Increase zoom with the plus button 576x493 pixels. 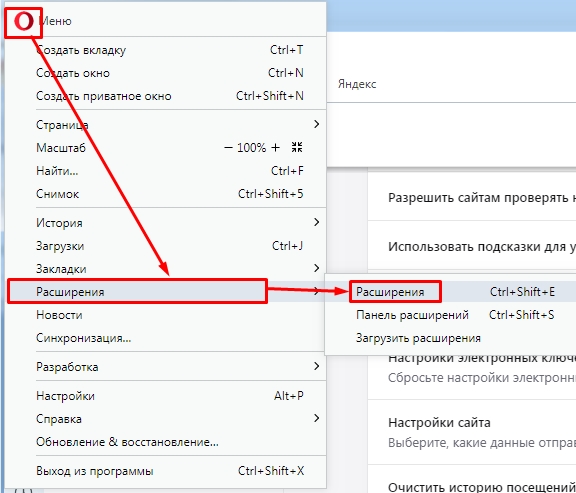point(275,148)
